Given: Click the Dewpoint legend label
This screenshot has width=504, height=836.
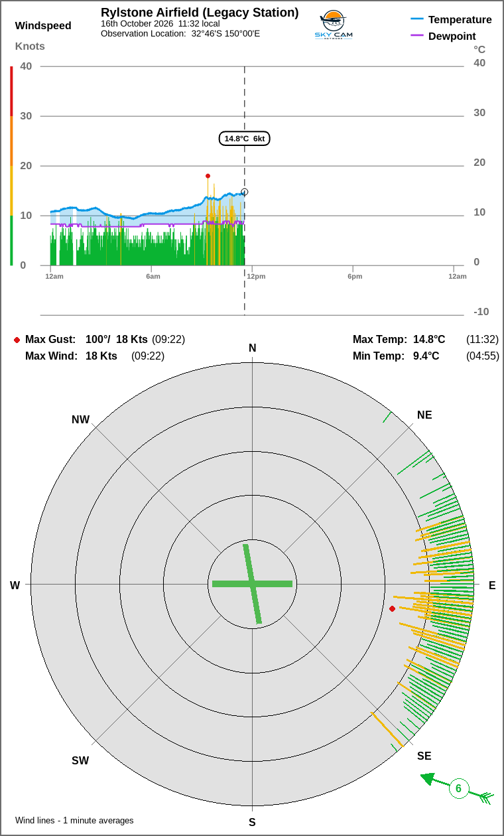Looking at the screenshot, I should [x=452, y=36].
